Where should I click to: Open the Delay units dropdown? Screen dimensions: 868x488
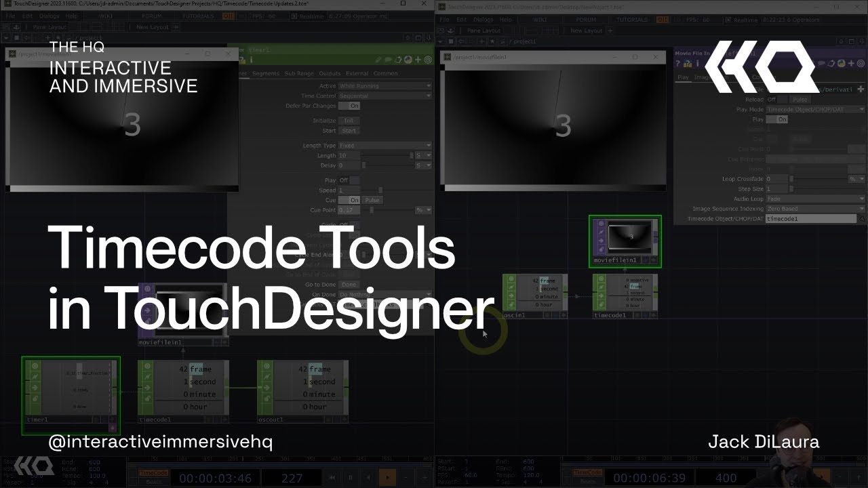tap(423, 165)
